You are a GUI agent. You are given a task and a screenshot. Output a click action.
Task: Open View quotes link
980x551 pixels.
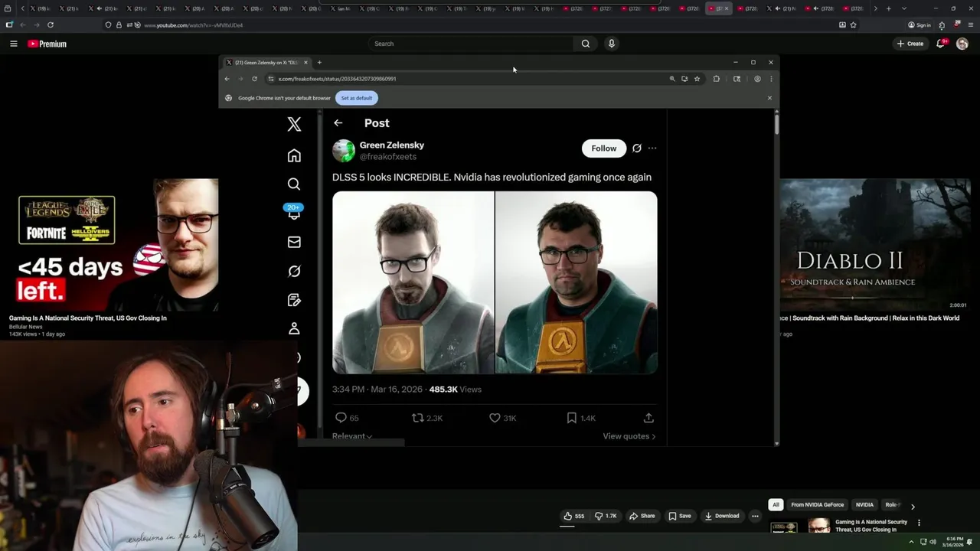click(x=629, y=436)
